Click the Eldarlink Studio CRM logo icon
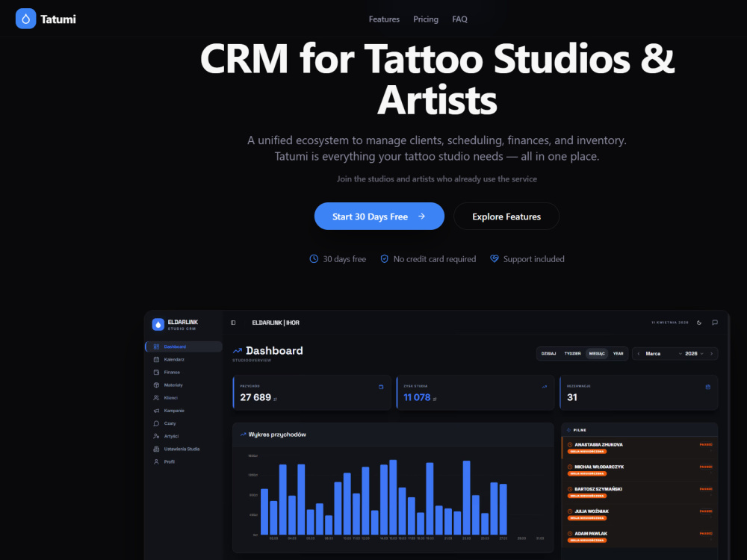Screen dimensions: 747x560 point(158,324)
